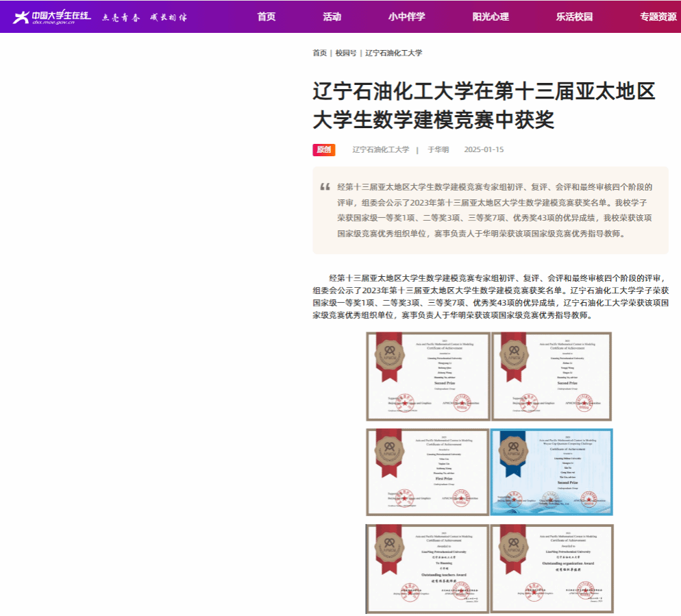681x616 pixels.
Task: Click the 原创 badge under the headline
Action: [323, 149]
